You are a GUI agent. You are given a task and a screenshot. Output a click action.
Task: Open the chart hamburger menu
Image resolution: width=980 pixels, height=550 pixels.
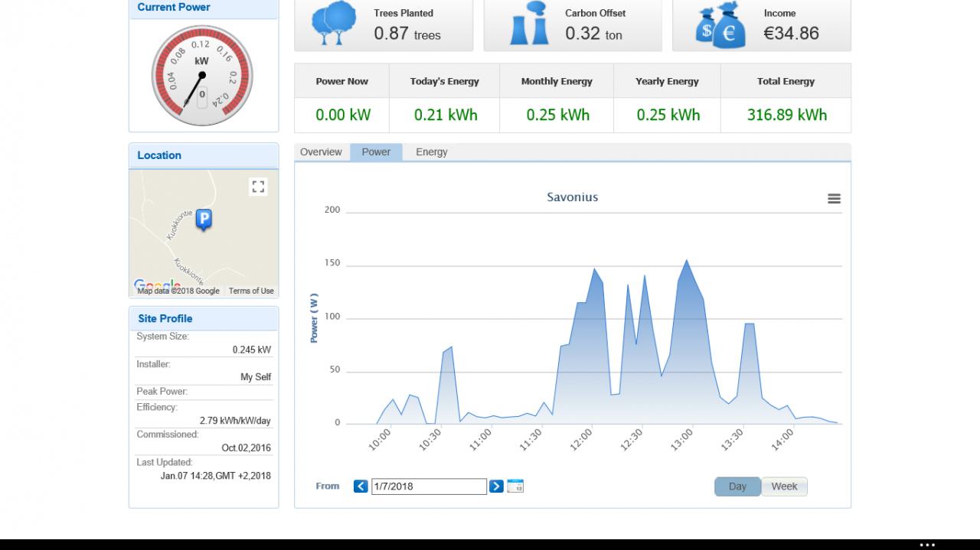[834, 199]
